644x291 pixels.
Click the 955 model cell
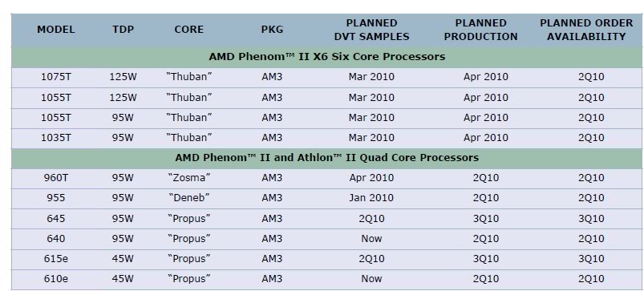[x=56, y=198]
